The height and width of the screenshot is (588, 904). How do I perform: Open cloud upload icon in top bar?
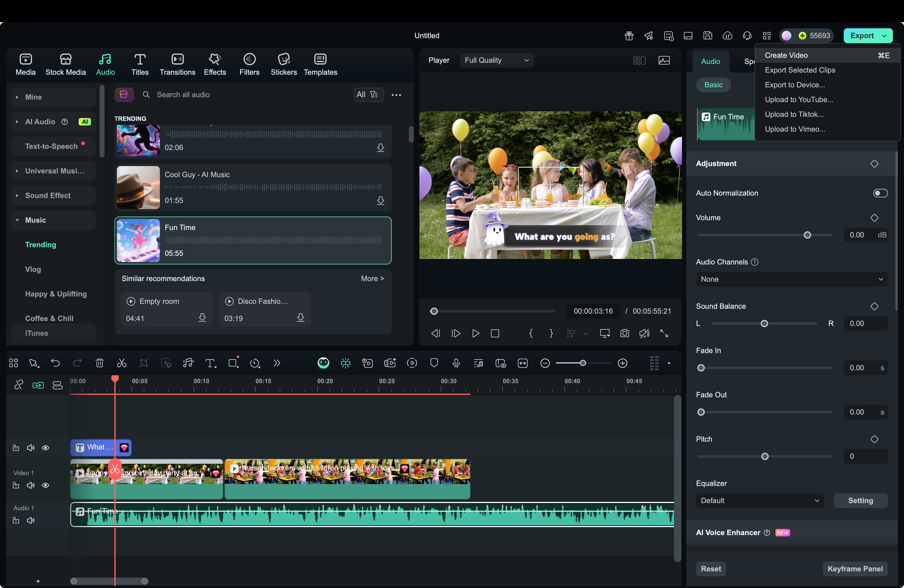(728, 36)
